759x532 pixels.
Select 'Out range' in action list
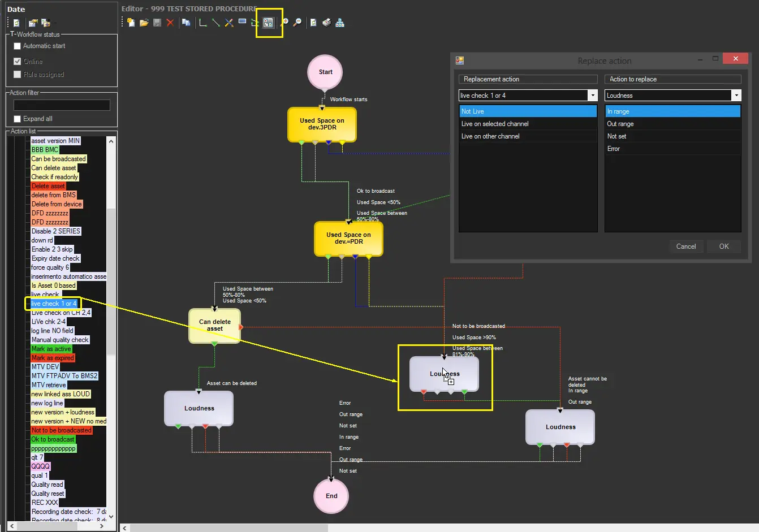(620, 124)
